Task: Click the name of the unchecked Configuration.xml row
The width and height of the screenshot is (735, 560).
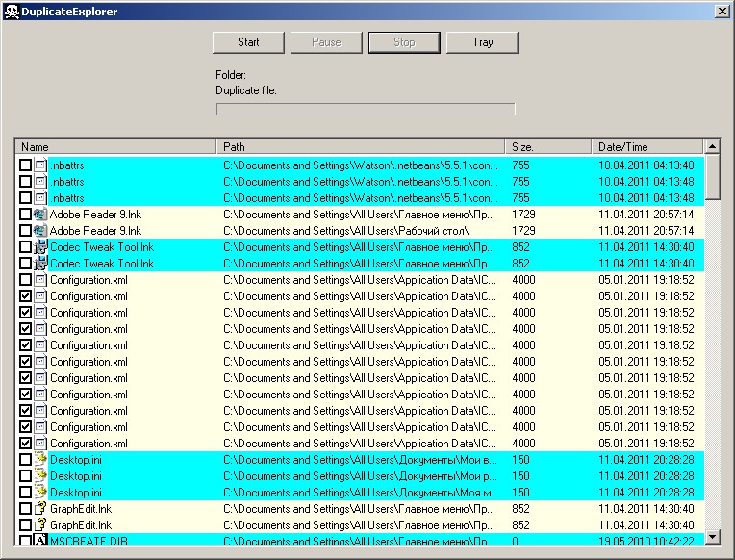Action: [89, 280]
